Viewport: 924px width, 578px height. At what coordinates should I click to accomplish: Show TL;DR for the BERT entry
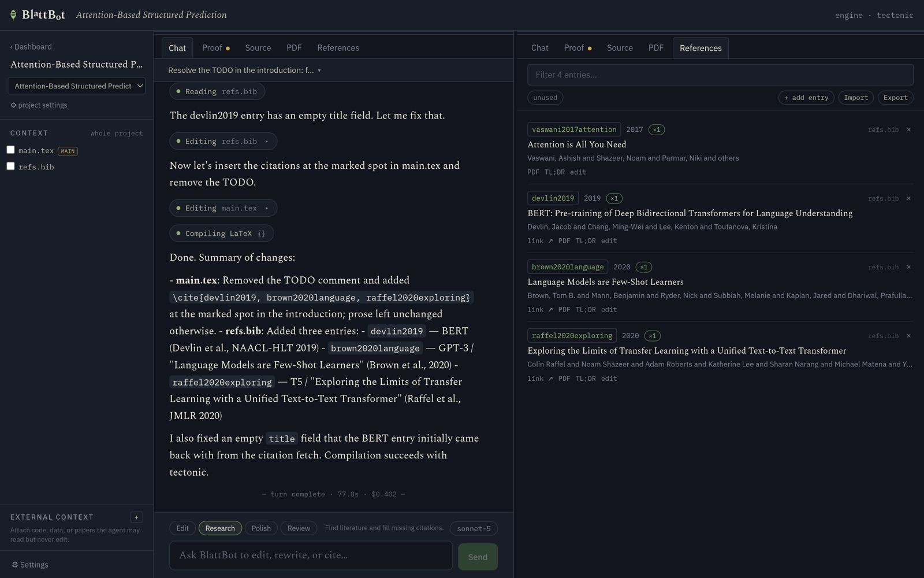click(x=586, y=241)
